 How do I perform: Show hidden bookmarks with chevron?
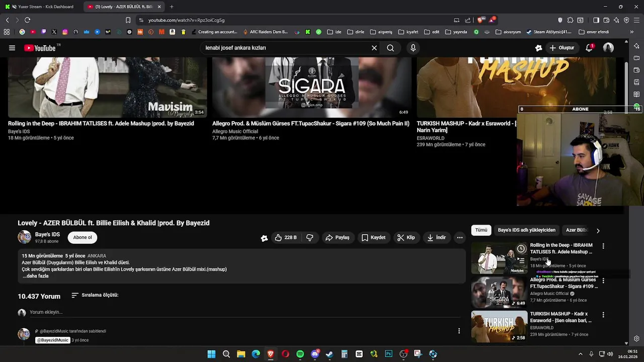[x=631, y=32]
